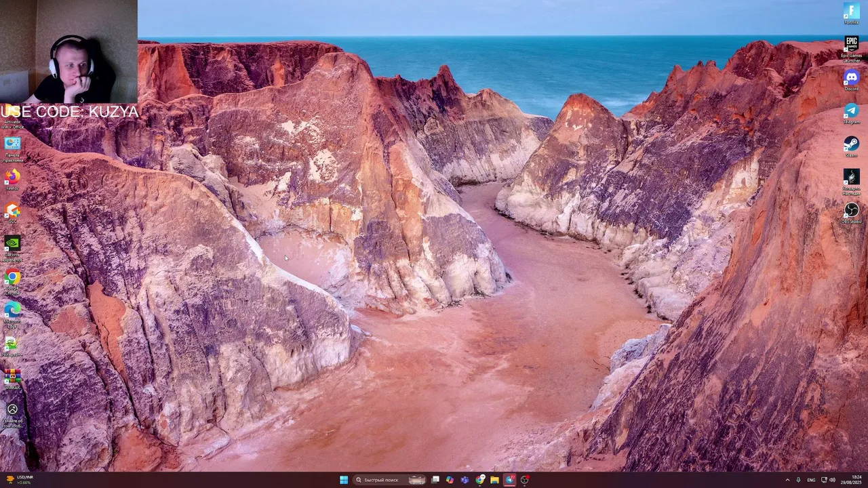Open network and volume quick settings
The width and height of the screenshot is (868, 488).
[828, 480]
